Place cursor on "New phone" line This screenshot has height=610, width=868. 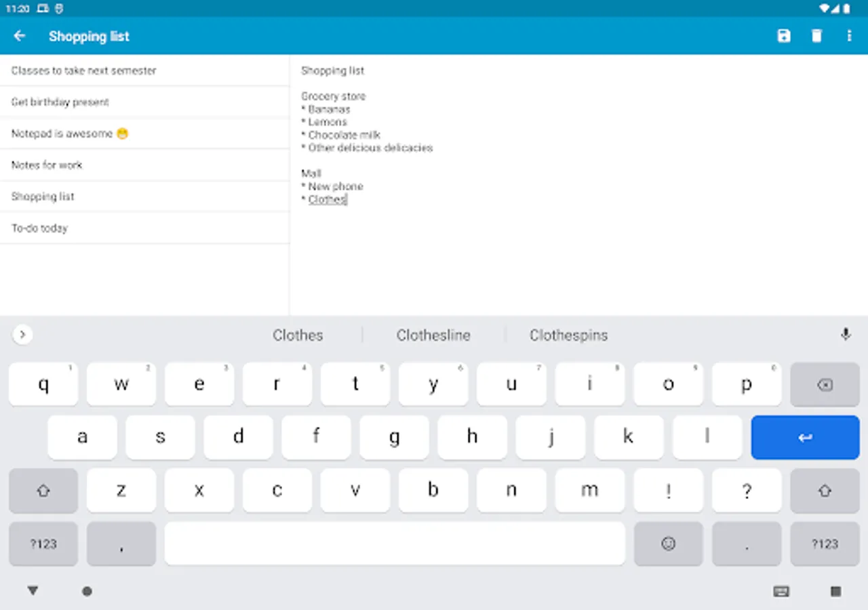click(x=332, y=186)
